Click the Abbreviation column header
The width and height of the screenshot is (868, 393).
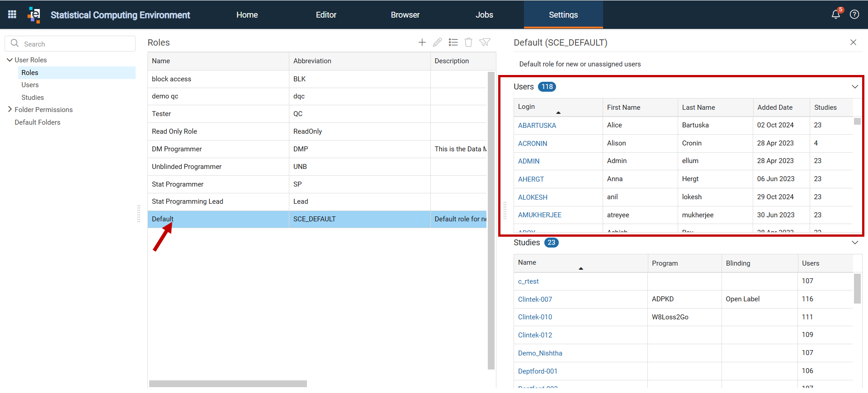point(359,61)
